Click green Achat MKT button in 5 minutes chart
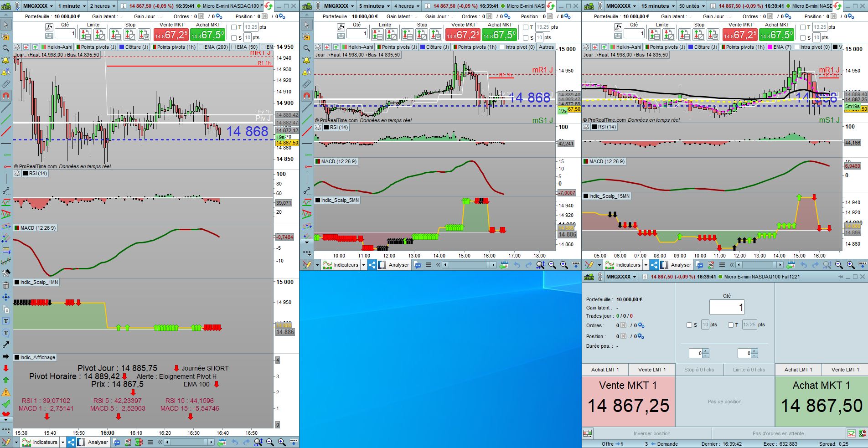This screenshot has height=448, width=868. pos(500,35)
